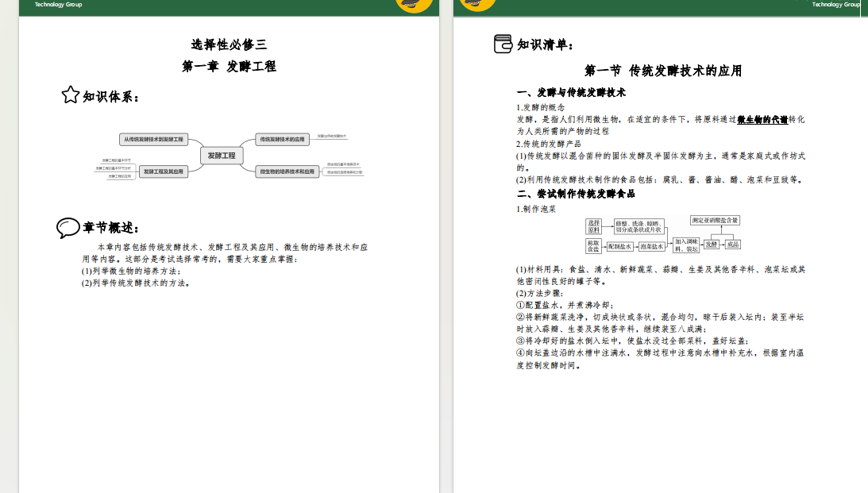Click the yellow logo in right page header
The width and height of the screenshot is (868, 493).
tap(478, 5)
